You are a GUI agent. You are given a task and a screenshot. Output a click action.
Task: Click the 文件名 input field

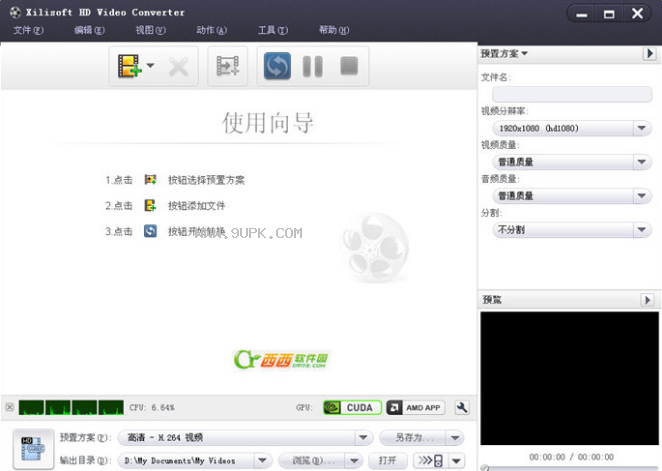coord(572,94)
